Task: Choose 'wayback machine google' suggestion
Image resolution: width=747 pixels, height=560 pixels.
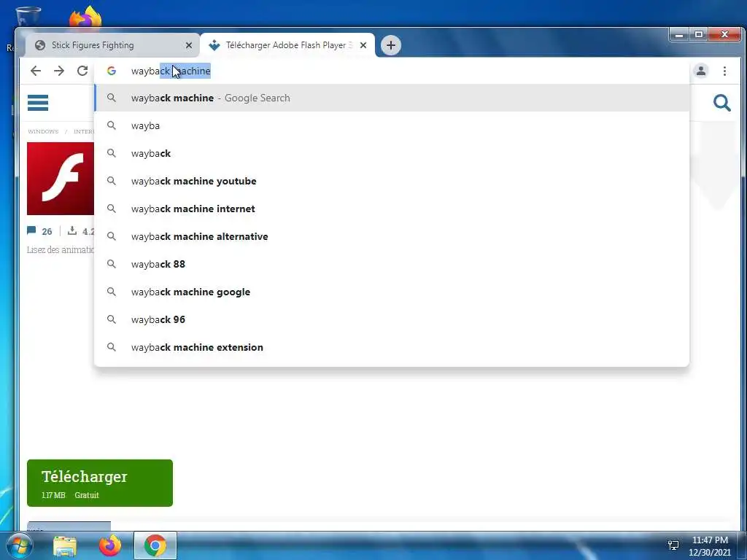Action: coord(392,292)
